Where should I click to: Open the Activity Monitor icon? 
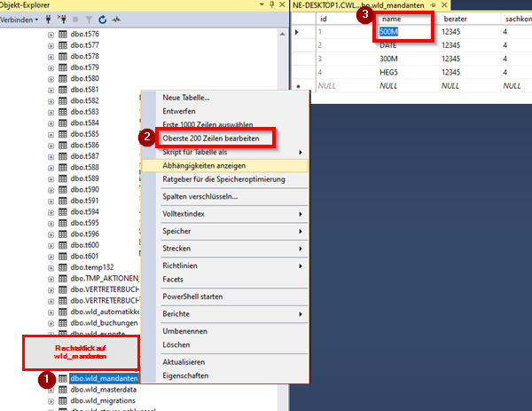[x=116, y=18]
